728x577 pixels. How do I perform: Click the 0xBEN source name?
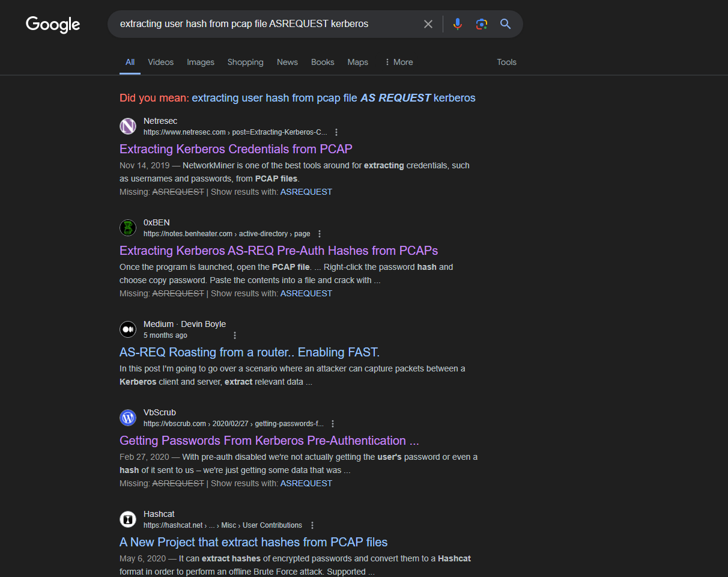tap(157, 222)
